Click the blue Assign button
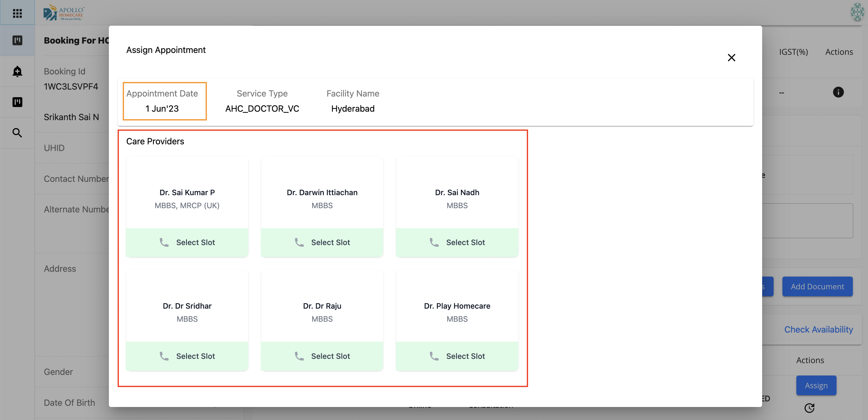The width and height of the screenshot is (868, 420). click(816, 385)
